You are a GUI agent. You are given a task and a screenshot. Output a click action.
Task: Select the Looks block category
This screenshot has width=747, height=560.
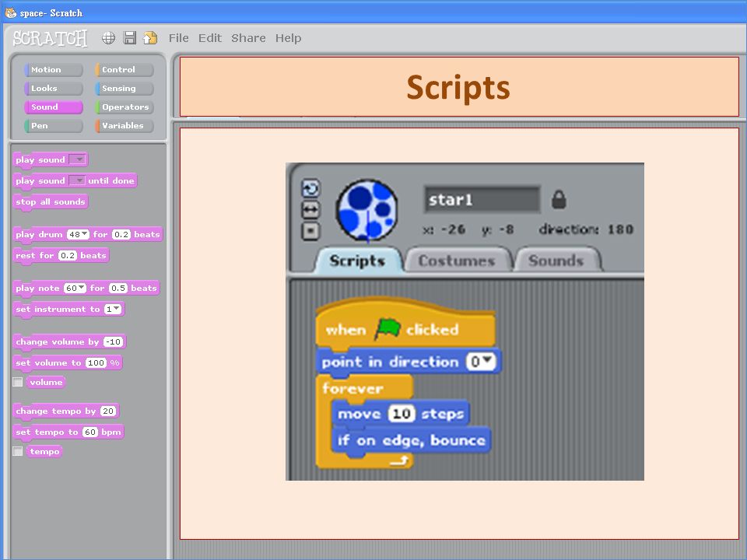tap(54, 88)
